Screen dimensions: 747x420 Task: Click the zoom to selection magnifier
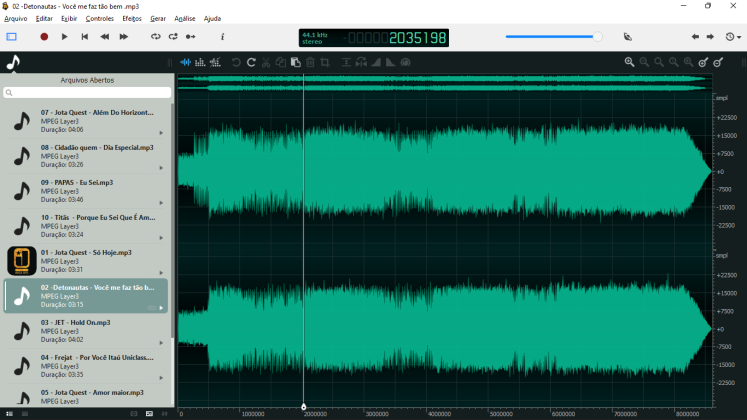point(674,62)
